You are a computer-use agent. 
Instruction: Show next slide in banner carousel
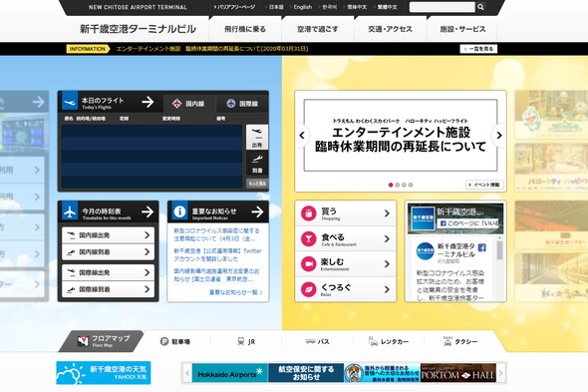tap(499, 136)
